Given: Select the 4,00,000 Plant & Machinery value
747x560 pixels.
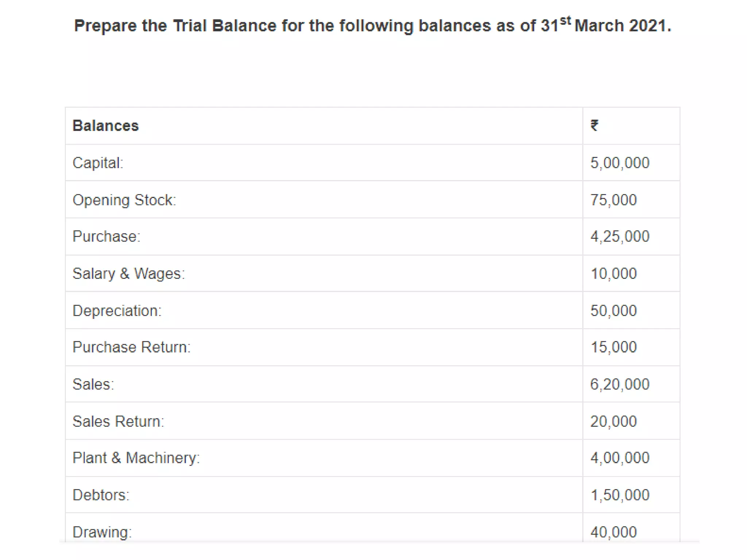Looking at the screenshot, I should 620,458.
